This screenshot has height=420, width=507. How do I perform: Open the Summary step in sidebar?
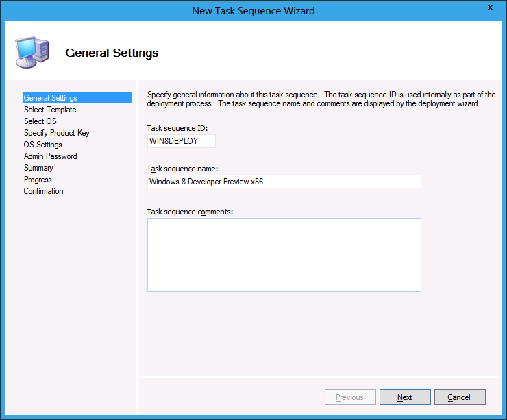click(38, 168)
